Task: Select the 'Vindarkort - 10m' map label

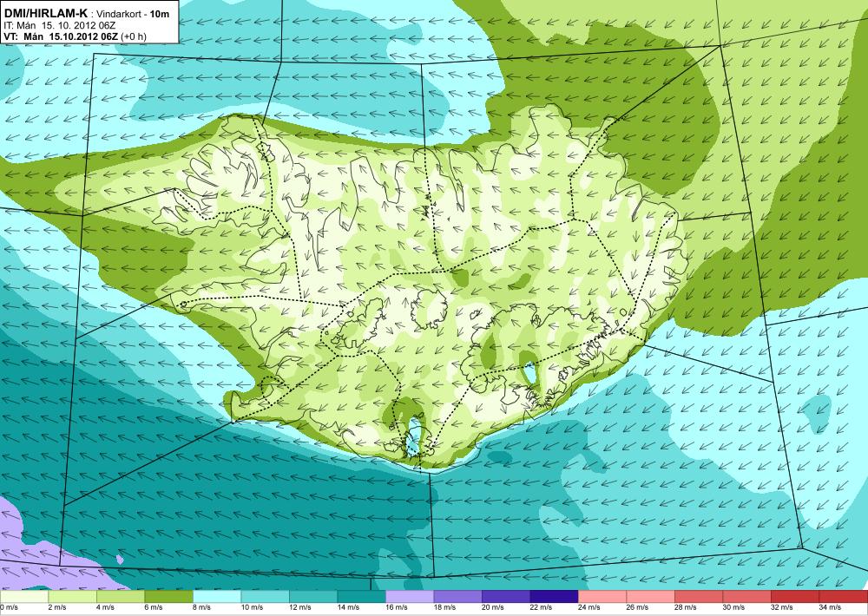Action: [x=134, y=15]
